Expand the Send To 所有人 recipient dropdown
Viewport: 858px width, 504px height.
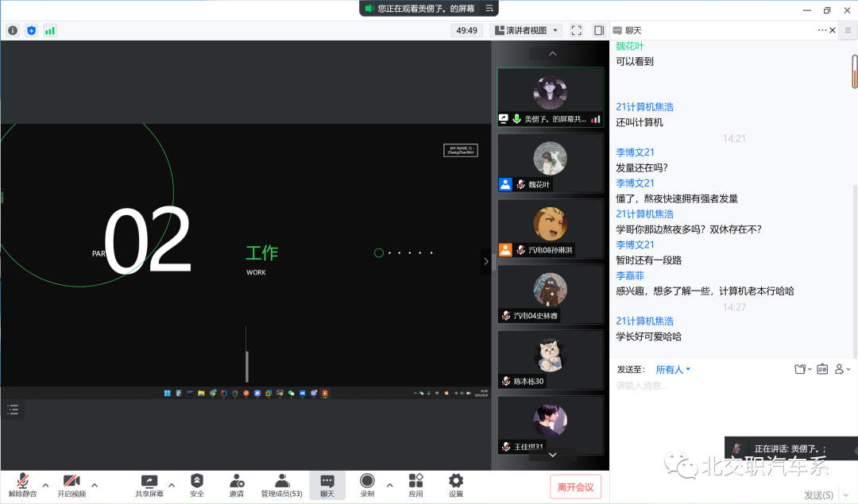pos(673,369)
